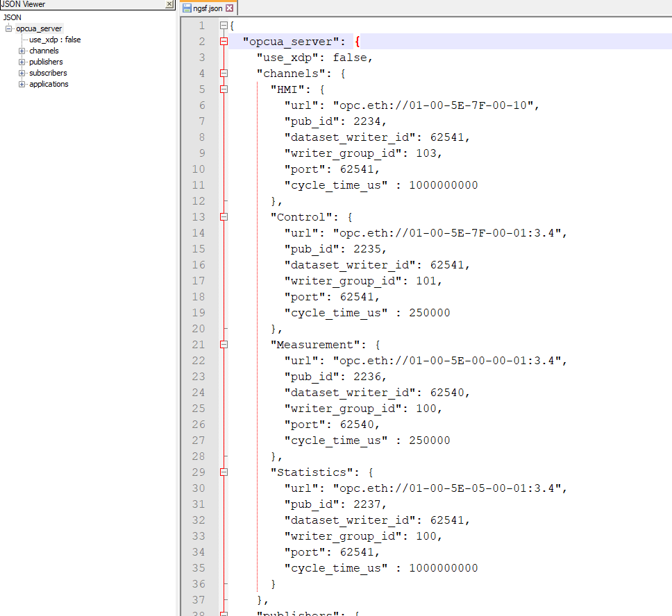
Task: Click cycle_time_us value on line 35
Action: (x=443, y=568)
